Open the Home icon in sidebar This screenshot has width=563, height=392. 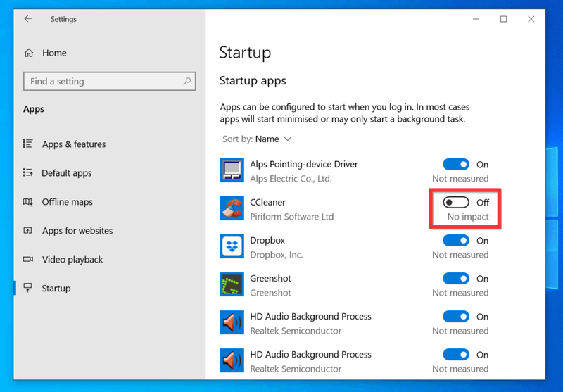(29, 53)
